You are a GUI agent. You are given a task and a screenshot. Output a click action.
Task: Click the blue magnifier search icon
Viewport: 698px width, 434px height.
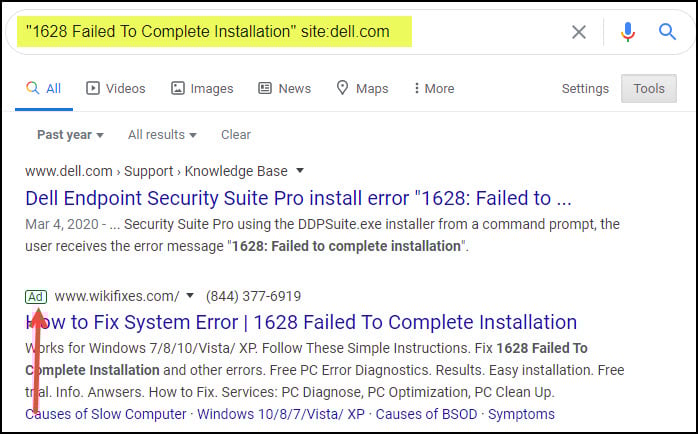667,32
